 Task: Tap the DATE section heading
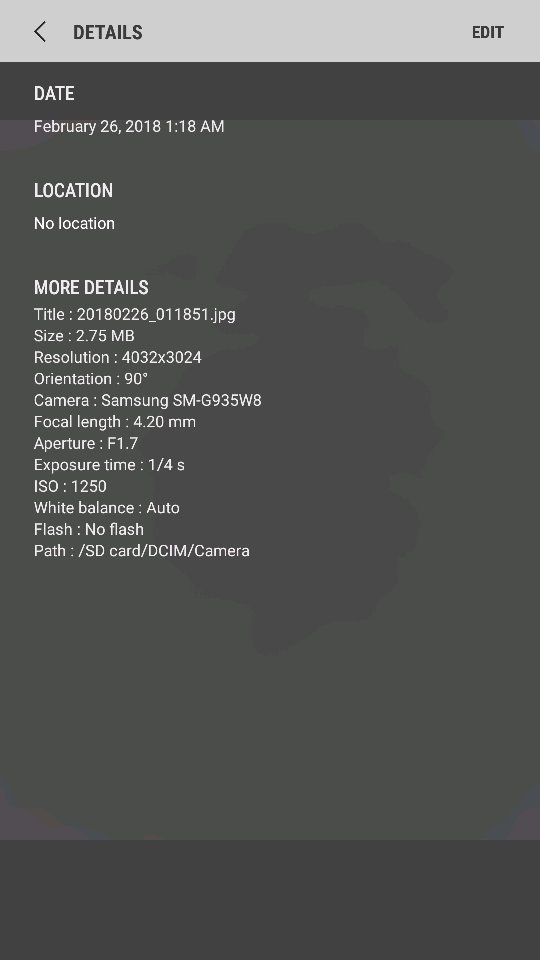[54, 93]
